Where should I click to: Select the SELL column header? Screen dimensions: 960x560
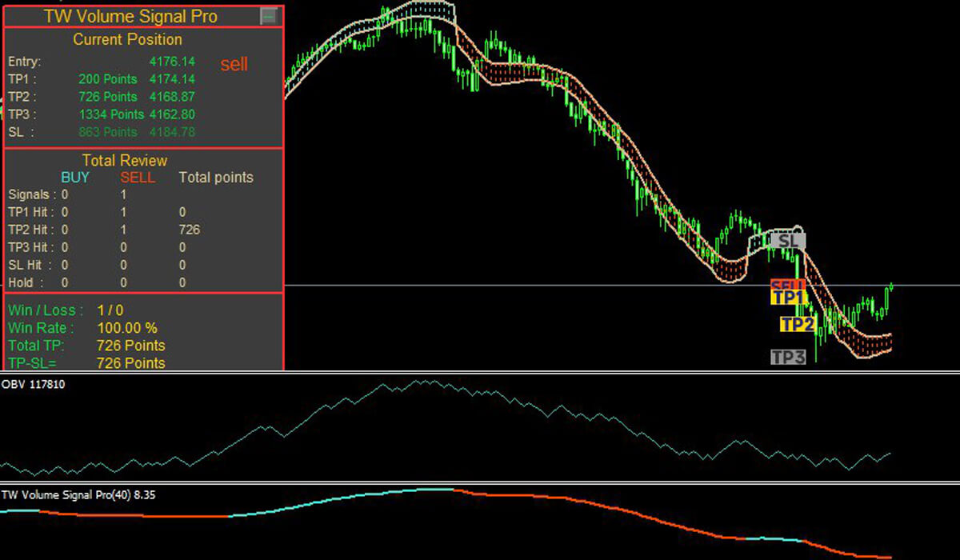(x=138, y=178)
